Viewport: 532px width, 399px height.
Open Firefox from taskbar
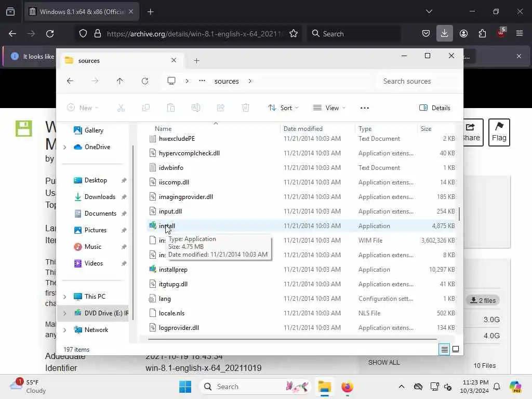(x=347, y=387)
